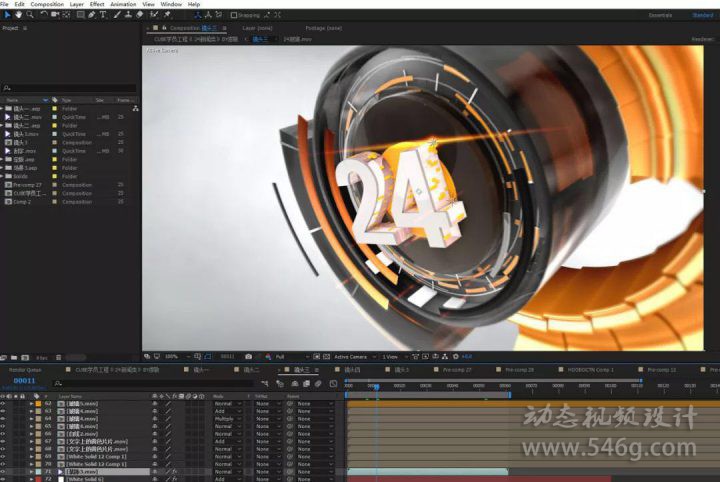720x482 pixels.
Task: Open the Render Queue panel
Action: click(x=24, y=370)
